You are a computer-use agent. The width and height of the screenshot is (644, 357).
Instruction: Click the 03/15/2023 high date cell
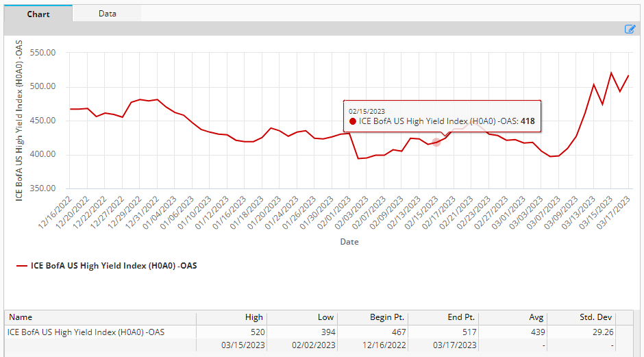click(232, 345)
